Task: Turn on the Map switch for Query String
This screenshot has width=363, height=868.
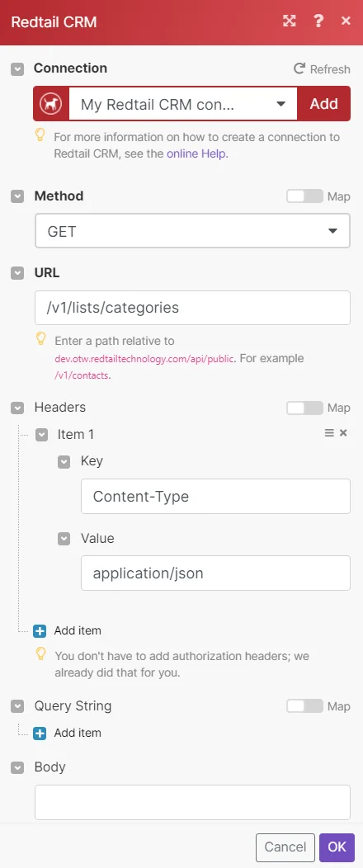Action: coord(304,705)
